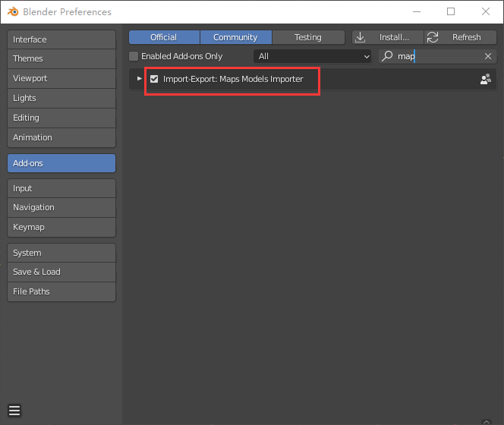Image resolution: width=504 pixels, height=425 pixels.
Task: Select the Add-ons section
Action: [61, 163]
